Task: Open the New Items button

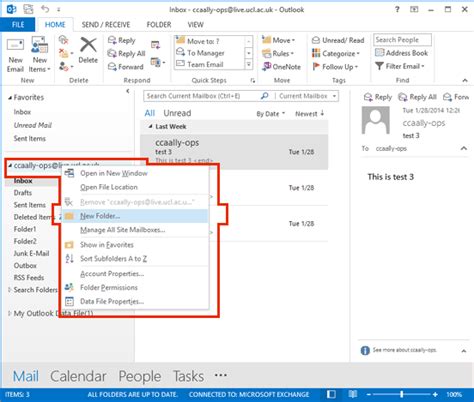Action: click(39, 55)
